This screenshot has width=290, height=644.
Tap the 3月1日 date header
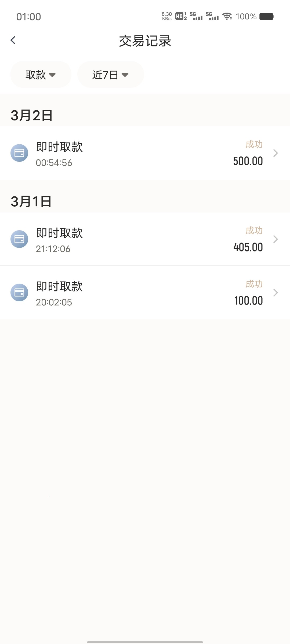31,202
